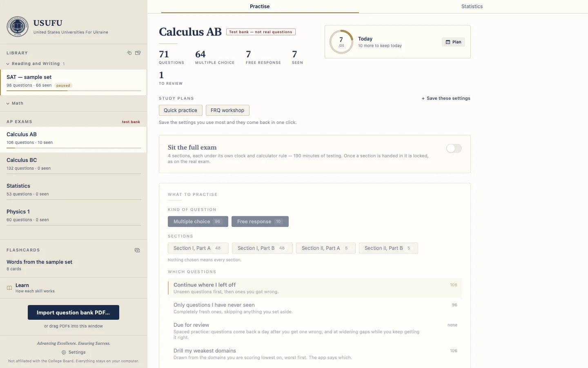Click the paused badge on the SAT set
This screenshot has height=368, width=588.
click(x=63, y=85)
